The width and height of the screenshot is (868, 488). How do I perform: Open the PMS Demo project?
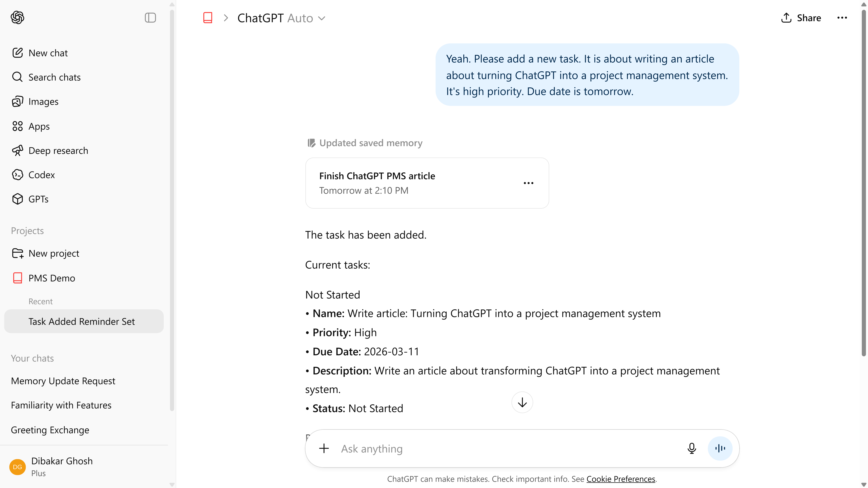pyautogui.click(x=84, y=278)
